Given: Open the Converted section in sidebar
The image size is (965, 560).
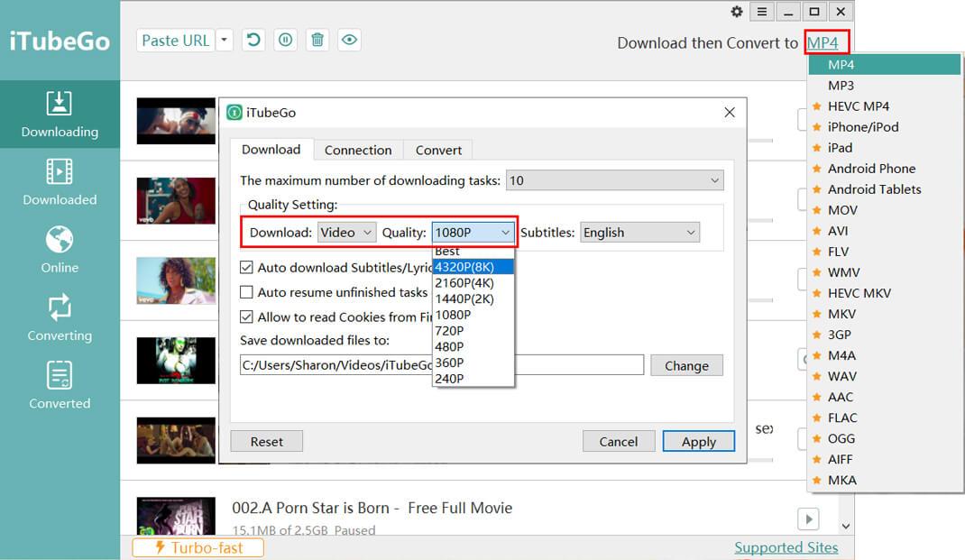Looking at the screenshot, I should pyautogui.click(x=60, y=385).
